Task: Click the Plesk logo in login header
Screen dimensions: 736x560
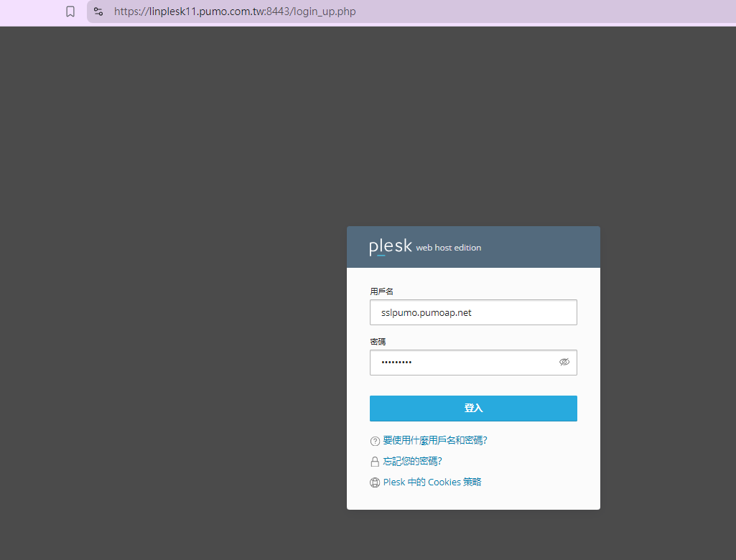Action: pyautogui.click(x=390, y=246)
